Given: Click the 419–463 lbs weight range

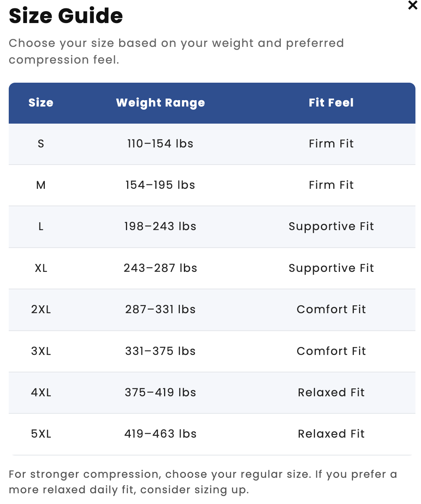Looking at the screenshot, I should click(160, 434).
